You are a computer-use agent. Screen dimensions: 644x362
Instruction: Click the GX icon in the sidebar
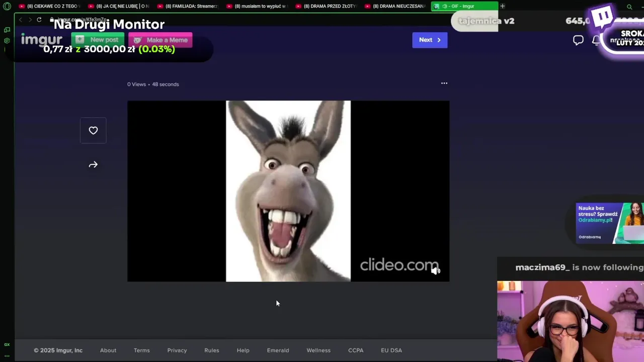7,344
